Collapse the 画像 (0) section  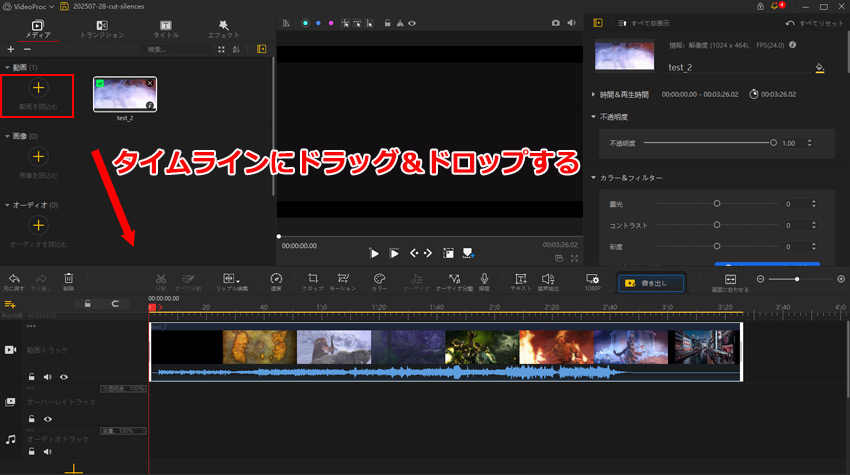point(7,136)
